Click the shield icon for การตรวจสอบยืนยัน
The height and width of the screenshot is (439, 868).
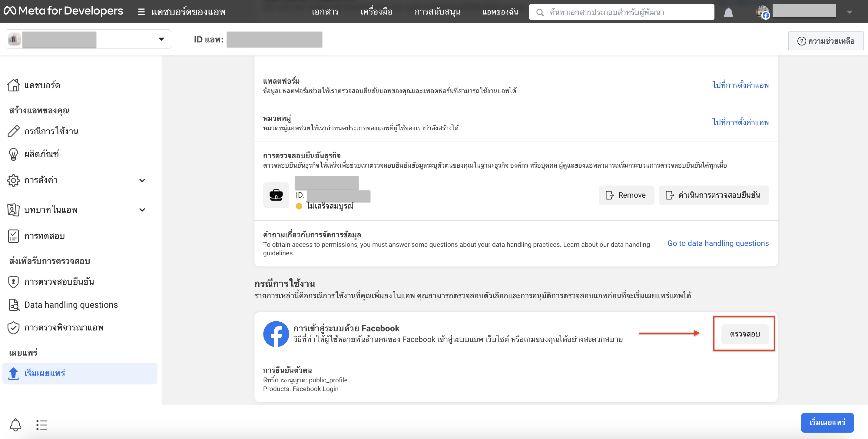coord(14,282)
